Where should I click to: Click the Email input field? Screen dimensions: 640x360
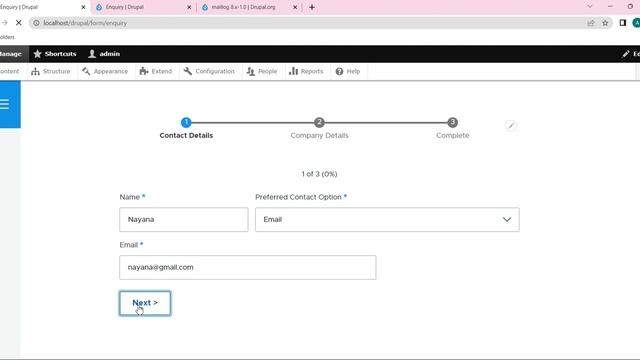click(248, 267)
